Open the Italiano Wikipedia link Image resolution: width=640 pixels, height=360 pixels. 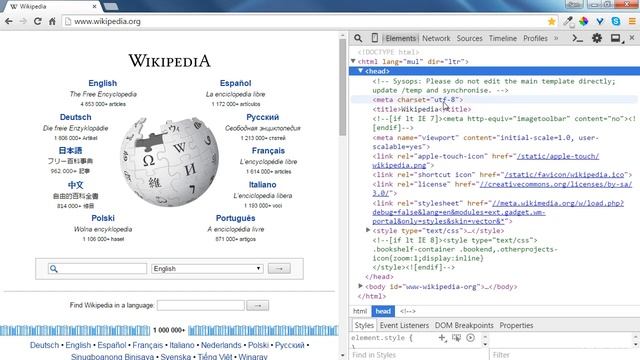[x=262, y=184]
